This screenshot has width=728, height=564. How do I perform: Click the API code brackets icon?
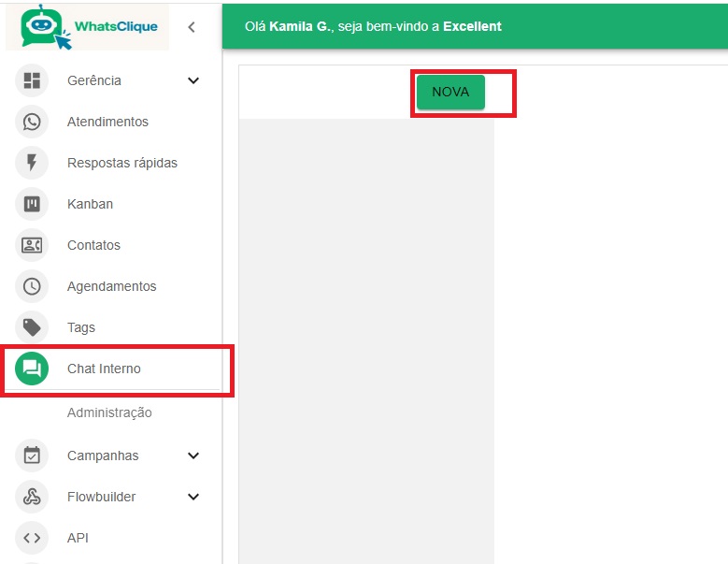32,538
